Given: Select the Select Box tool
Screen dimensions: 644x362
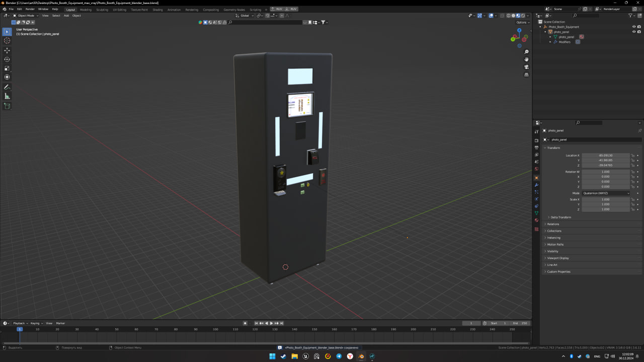Looking at the screenshot, I should [7, 32].
